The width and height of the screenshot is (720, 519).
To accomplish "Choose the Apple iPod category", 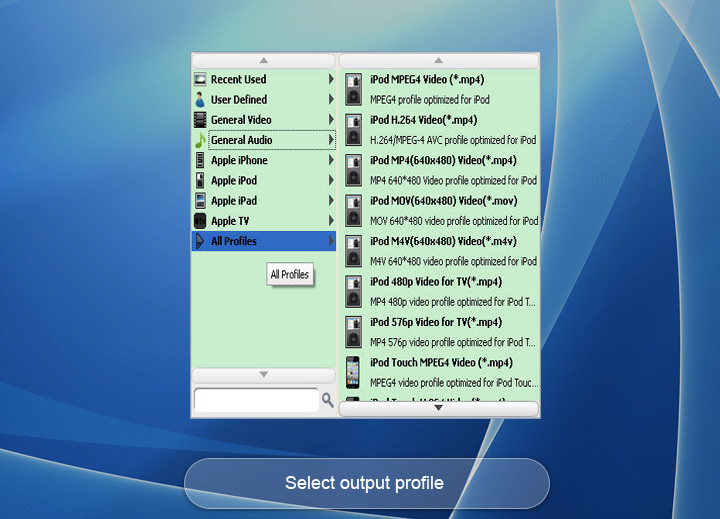I will [x=264, y=181].
